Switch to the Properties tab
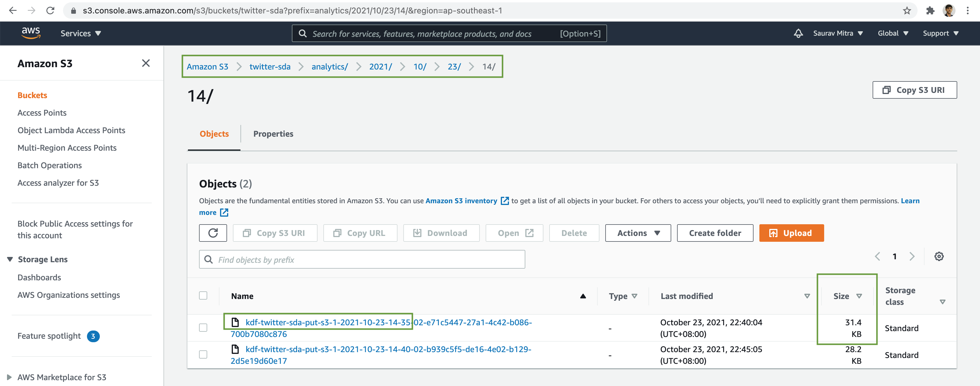980x386 pixels. click(x=273, y=134)
